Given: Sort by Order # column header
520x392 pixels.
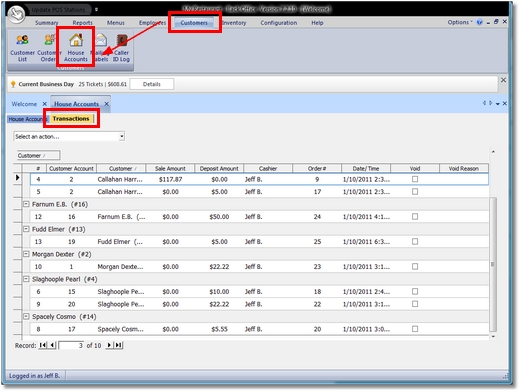Looking at the screenshot, I should pyautogui.click(x=317, y=168).
